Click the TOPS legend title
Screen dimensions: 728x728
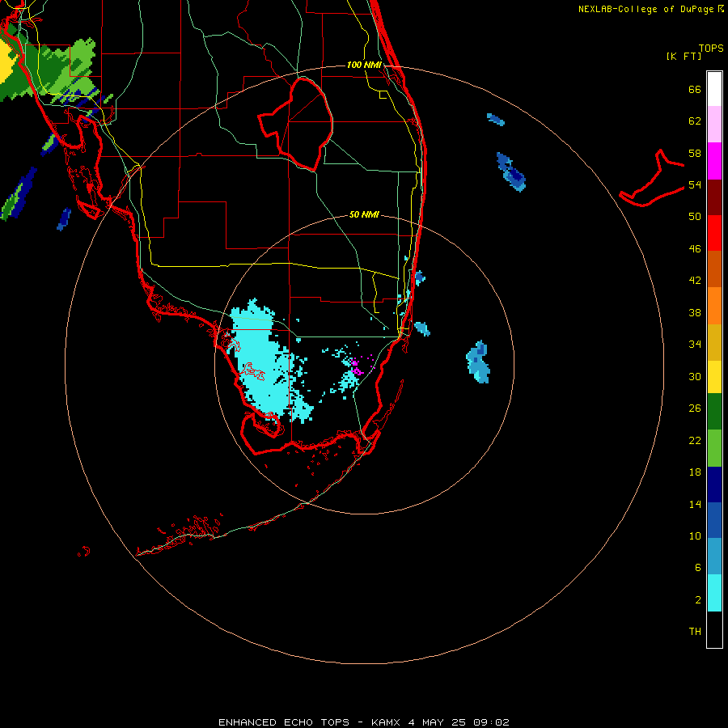tap(711, 49)
